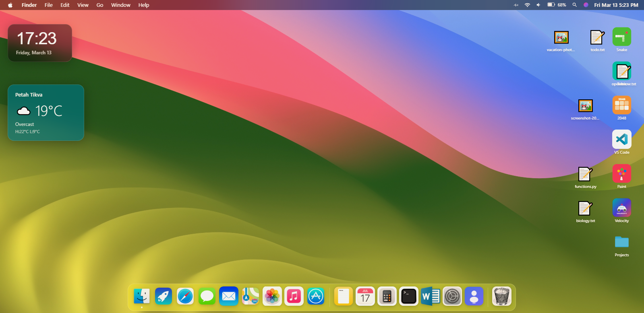Open the Trash in the Dock
This screenshot has height=313, width=644.
coord(502,297)
